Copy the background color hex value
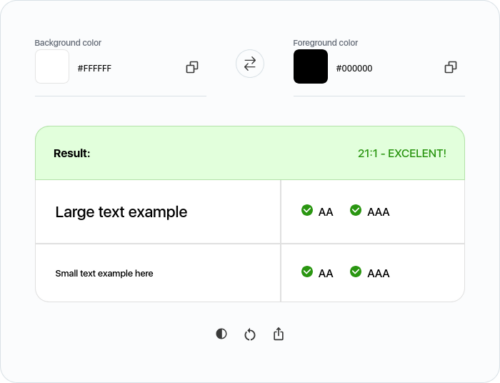500x383 pixels. 192,67
